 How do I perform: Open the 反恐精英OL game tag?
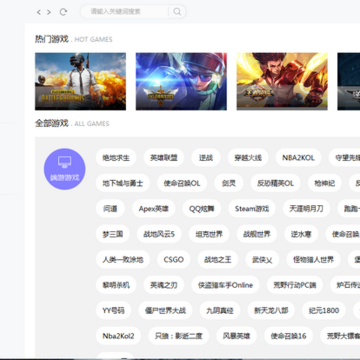pyautogui.click(x=276, y=183)
